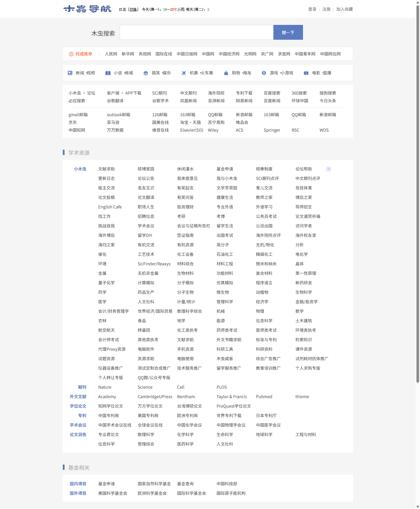Open the 人民网 link
Screen dimensions: 420x509
(x=111, y=54)
